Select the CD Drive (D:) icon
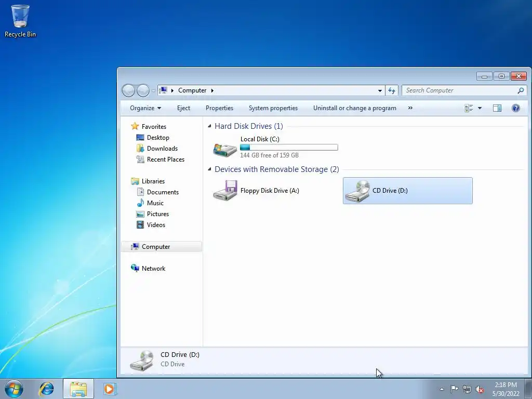 coord(357,191)
